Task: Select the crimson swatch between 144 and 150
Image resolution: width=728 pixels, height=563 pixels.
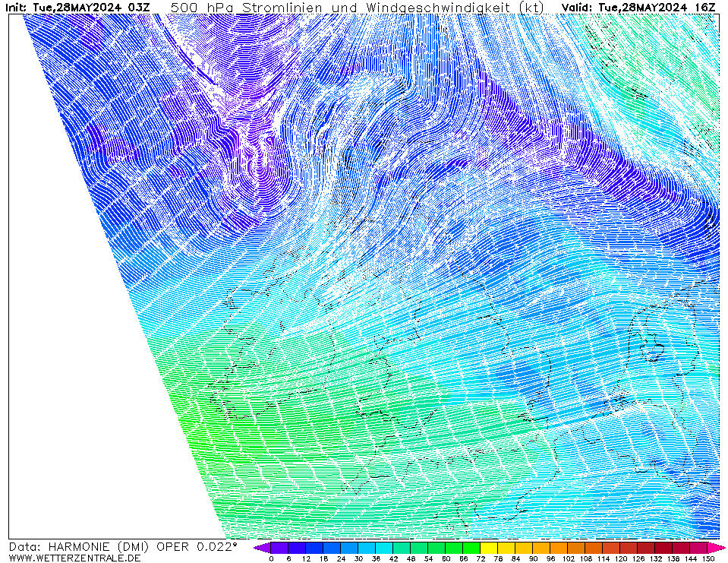Action: click(x=698, y=548)
